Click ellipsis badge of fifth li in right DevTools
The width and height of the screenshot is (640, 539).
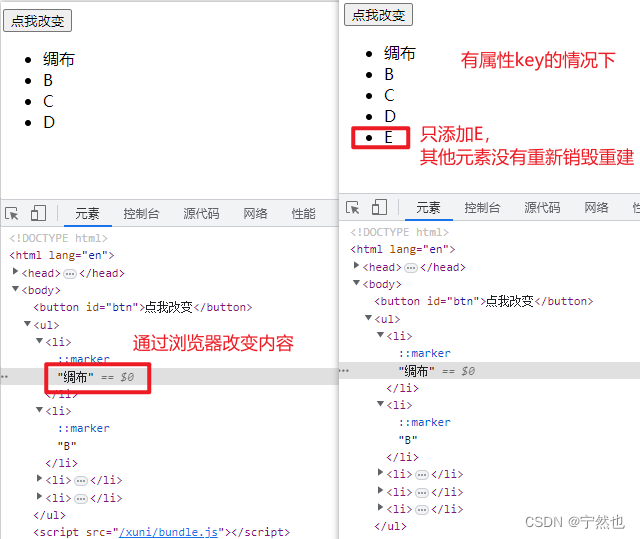[x=422, y=510]
